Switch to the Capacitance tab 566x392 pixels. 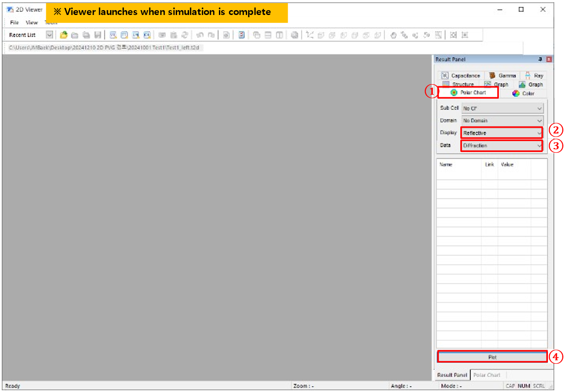[461, 76]
